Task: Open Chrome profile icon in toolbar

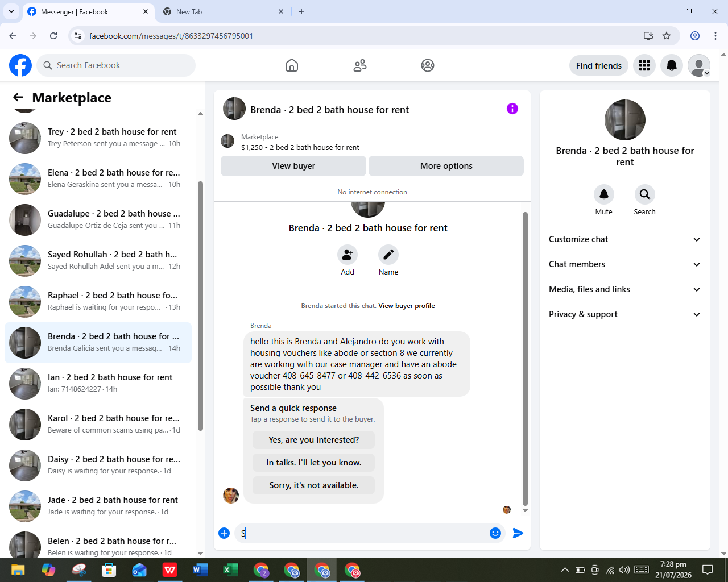Action: pyautogui.click(x=695, y=36)
